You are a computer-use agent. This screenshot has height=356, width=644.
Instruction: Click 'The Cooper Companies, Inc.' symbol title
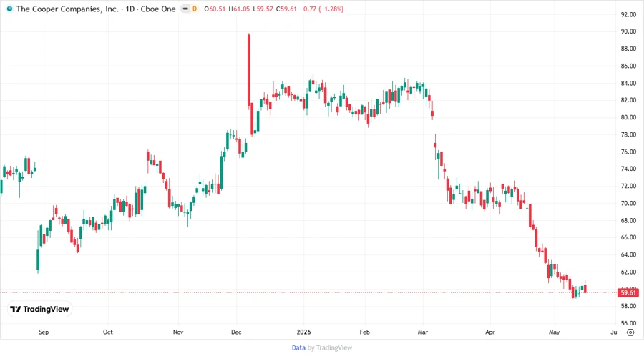click(x=67, y=9)
